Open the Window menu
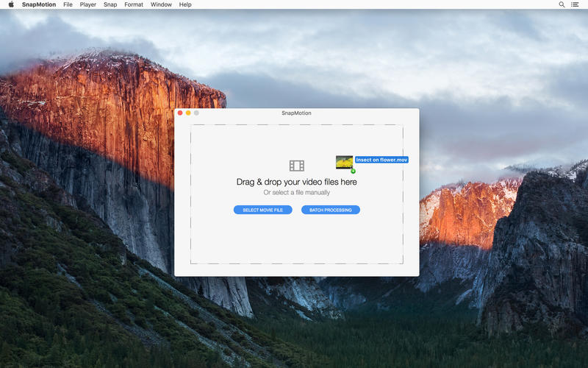The image size is (588, 368). [161, 4]
